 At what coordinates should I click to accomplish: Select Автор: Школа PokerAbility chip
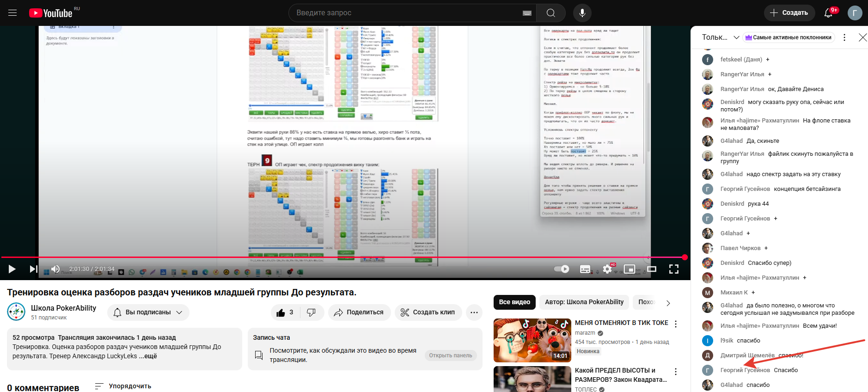pos(584,302)
